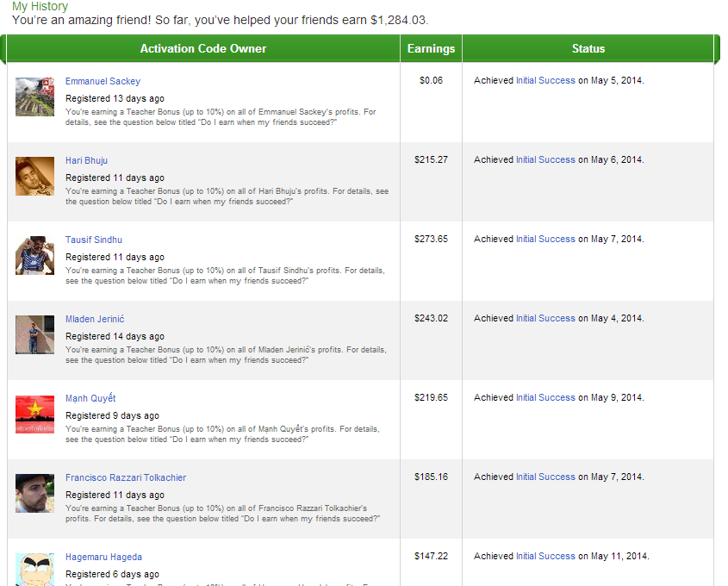728x586 pixels.
Task: Click Mạnh Quyết's red flag avatar
Action: click(34, 414)
